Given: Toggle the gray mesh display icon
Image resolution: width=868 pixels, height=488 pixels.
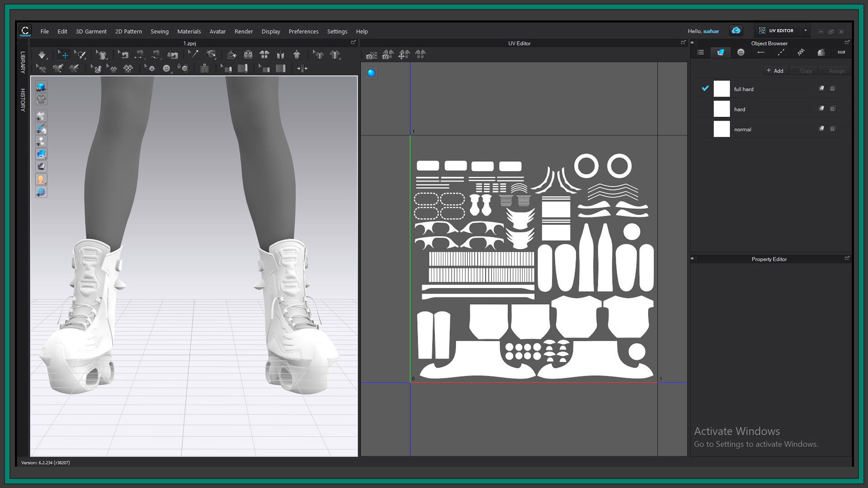Looking at the screenshot, I should pos(41,167).
